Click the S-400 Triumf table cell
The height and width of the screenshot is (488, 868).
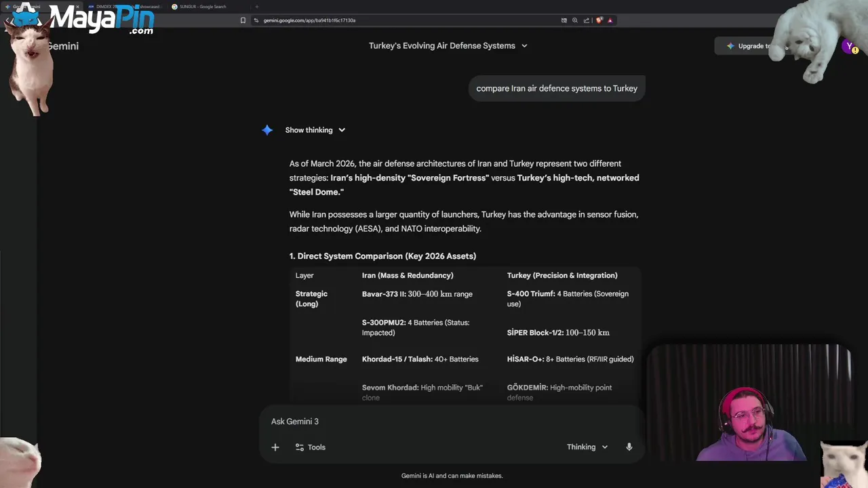568,299
